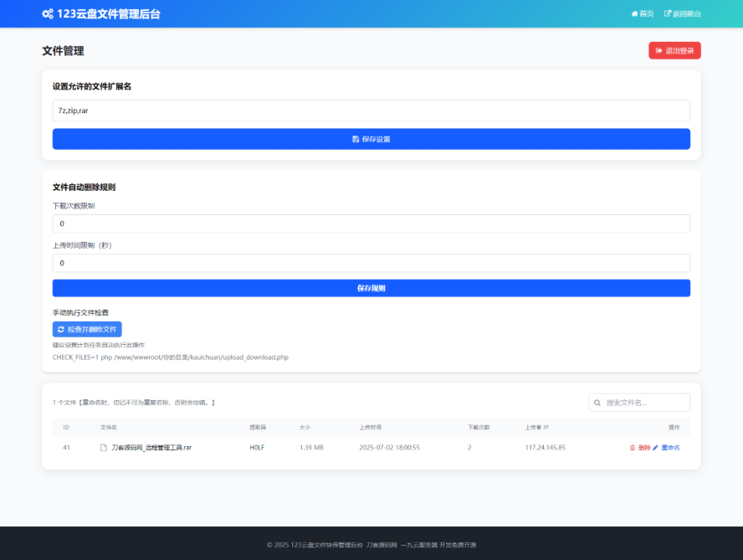Click the 123云盘文件管理后台 site title
This screenshot has width=743, height=560.
(x=109, y=13)
